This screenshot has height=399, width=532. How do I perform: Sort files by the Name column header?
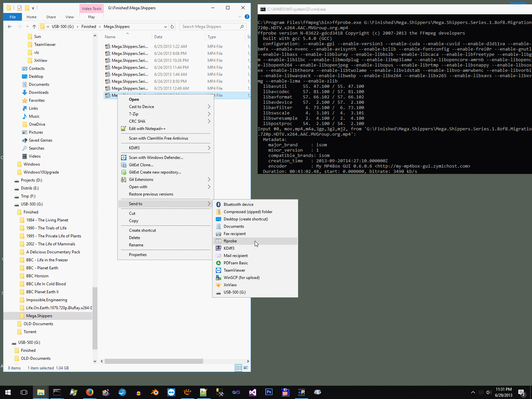pyautogui.click(x=127, y=37)
